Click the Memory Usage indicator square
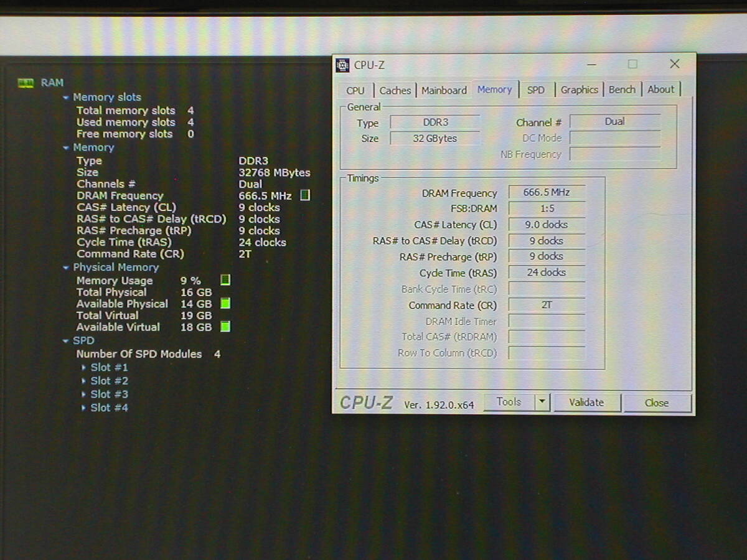747x560 pixels. click(225, 280)
